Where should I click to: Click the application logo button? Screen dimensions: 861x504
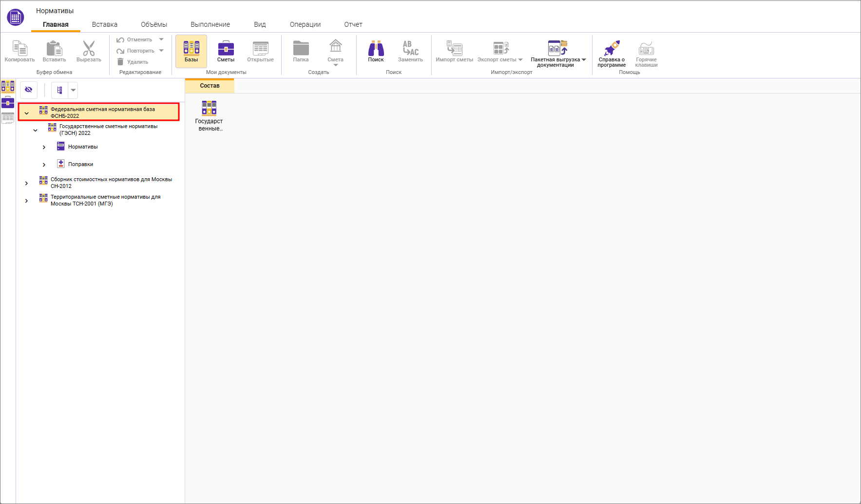pyautogui.click(x=16, y=17)
